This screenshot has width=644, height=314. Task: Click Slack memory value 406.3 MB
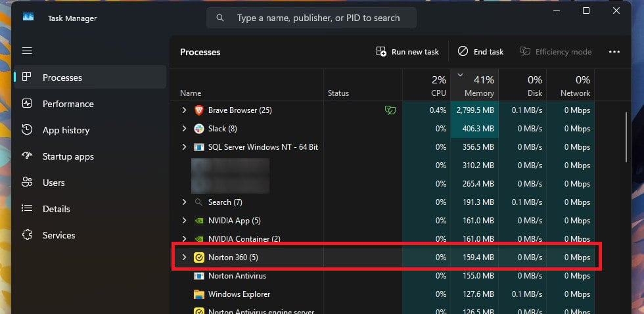(478, 129)
